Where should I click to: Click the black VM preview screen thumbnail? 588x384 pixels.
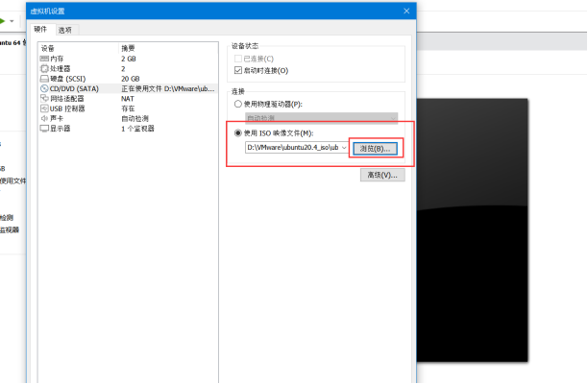(x=472, y=230)
